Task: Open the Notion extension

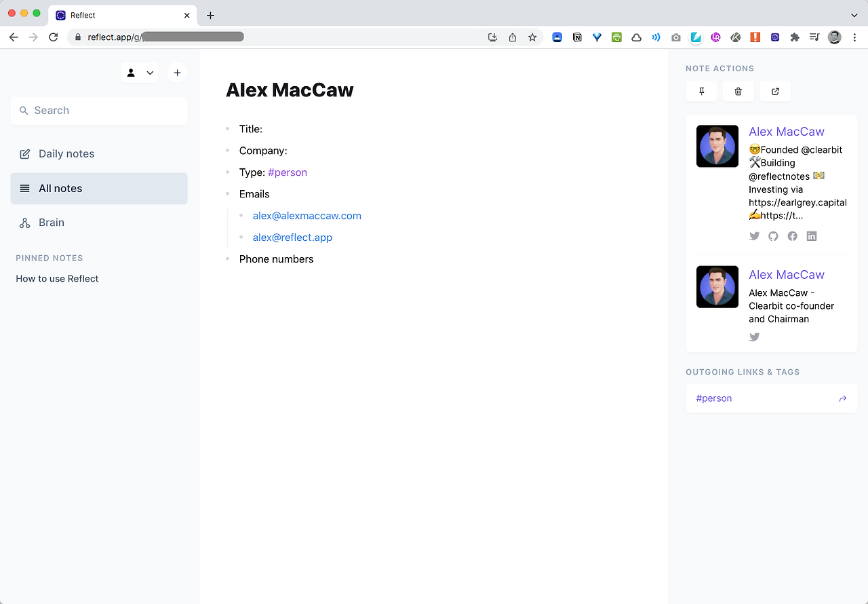Action: pos(577,37)
